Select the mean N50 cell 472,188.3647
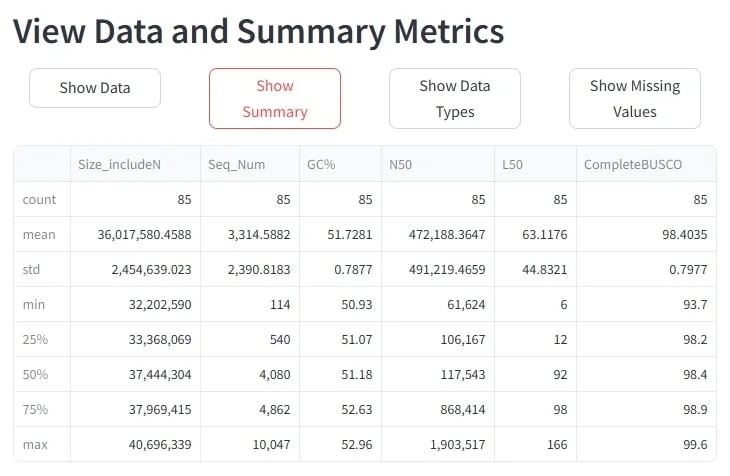 coord(438,235)
